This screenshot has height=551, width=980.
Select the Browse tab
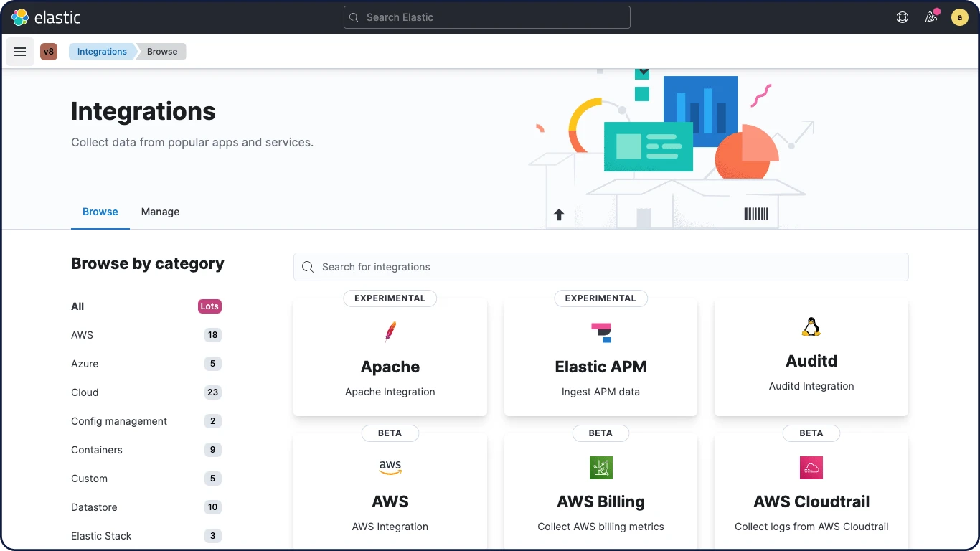pyautogui.click(x=100, y=212)
